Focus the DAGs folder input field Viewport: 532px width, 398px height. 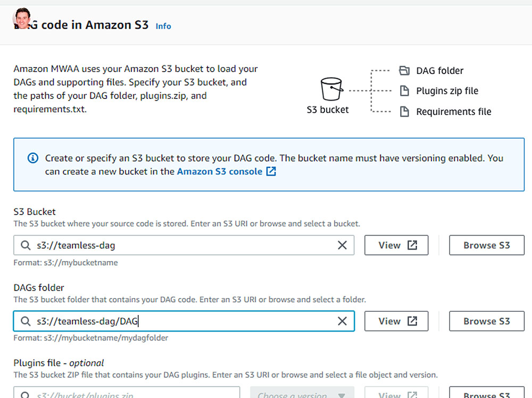(x=184, y=321)
